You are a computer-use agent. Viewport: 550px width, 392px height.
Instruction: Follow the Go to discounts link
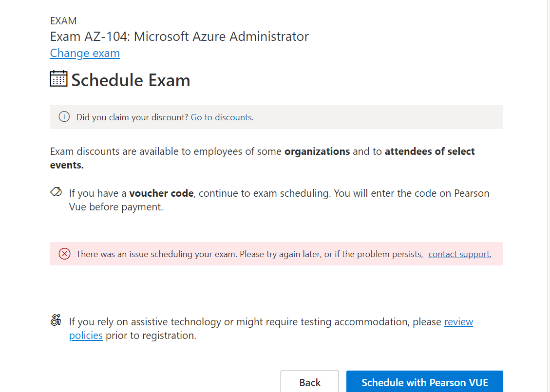[222, 117]
